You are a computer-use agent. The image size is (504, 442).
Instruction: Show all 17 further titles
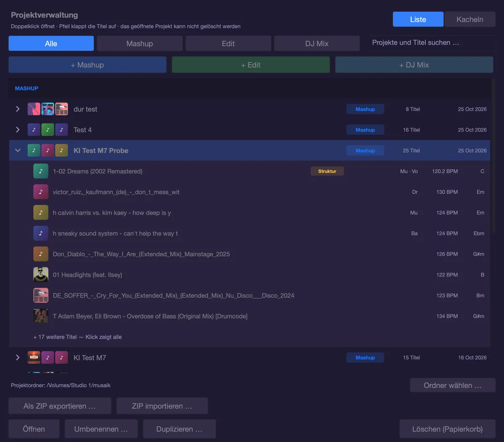78,337
